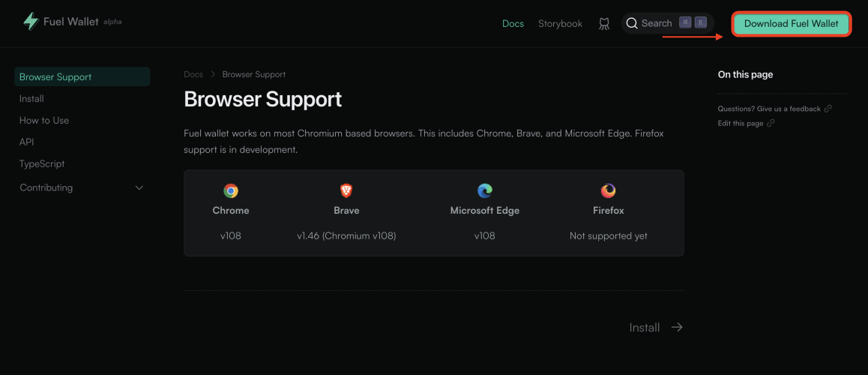The height and width of the screenshot is (375, 868).
Task: Open the Docs nav item
Action: [x=513, y=24]
